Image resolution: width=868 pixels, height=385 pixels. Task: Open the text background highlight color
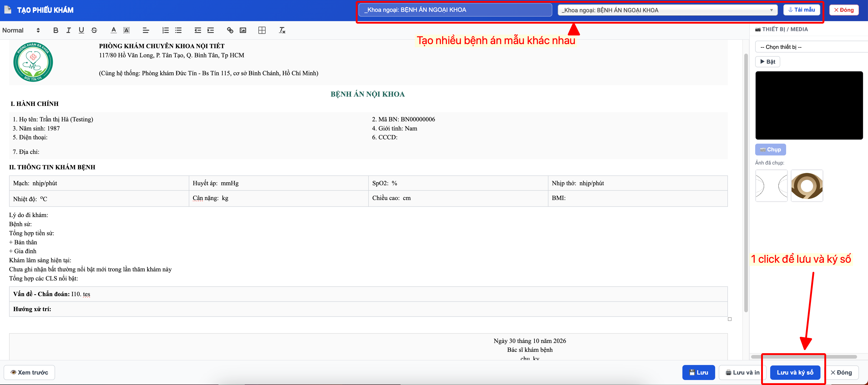126,30
